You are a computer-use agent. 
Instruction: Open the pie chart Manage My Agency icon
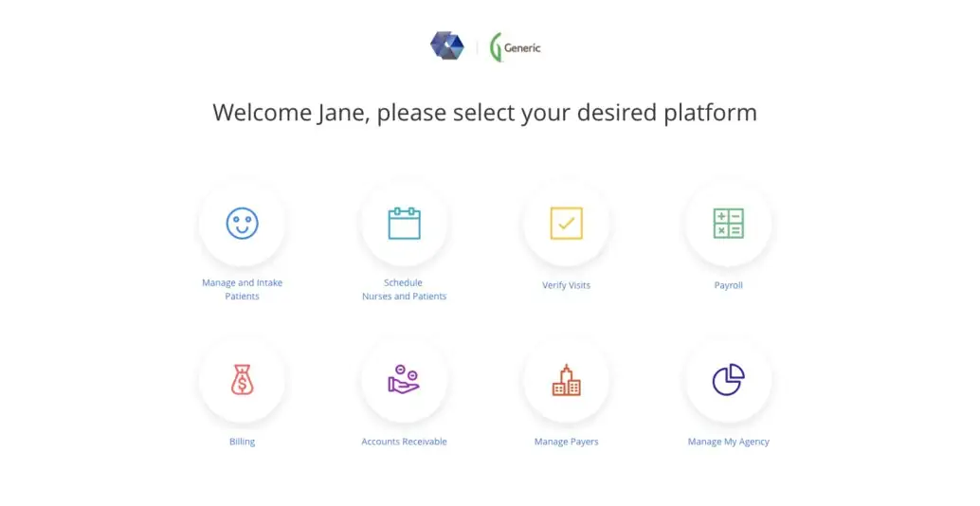point(728,380)
